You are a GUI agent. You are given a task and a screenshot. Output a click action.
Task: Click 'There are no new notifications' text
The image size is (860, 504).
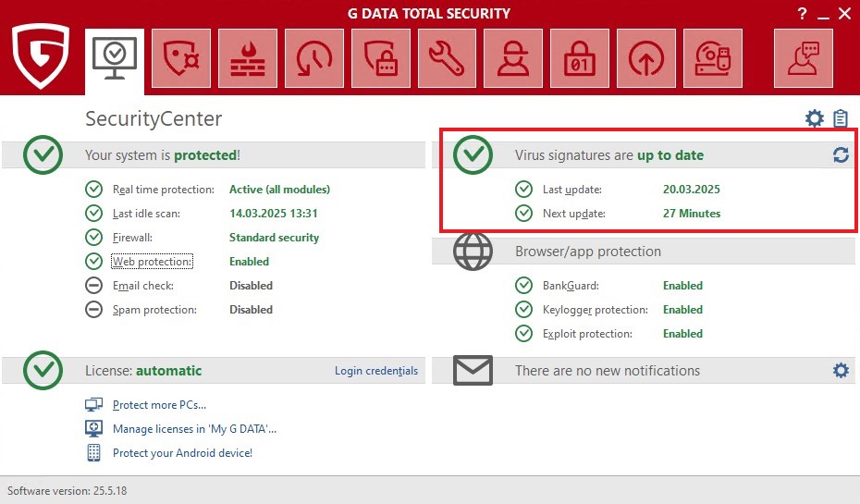pyautogui.click(x=608, y=371)
